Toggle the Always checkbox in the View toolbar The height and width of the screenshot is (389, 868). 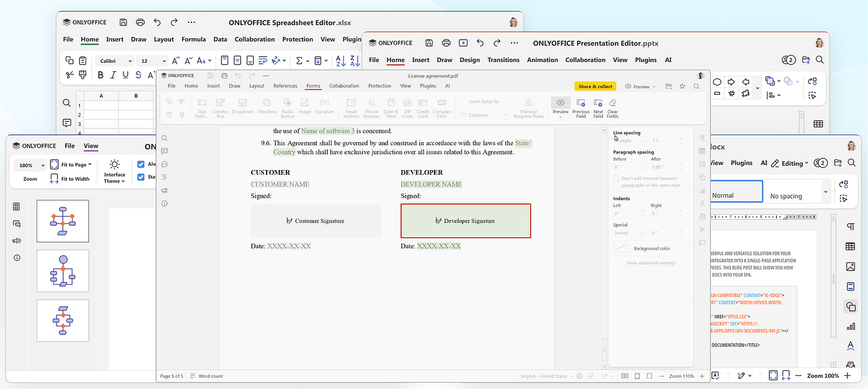(141, 164)
